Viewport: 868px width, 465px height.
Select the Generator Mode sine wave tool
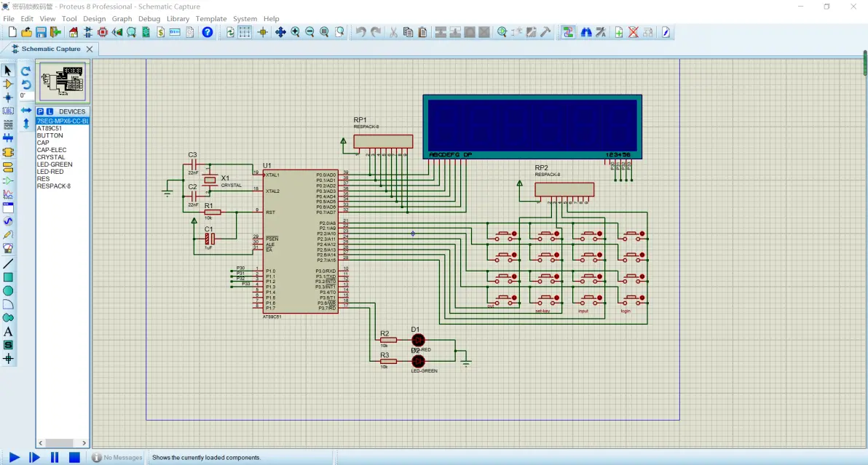(x=8, y=221)
